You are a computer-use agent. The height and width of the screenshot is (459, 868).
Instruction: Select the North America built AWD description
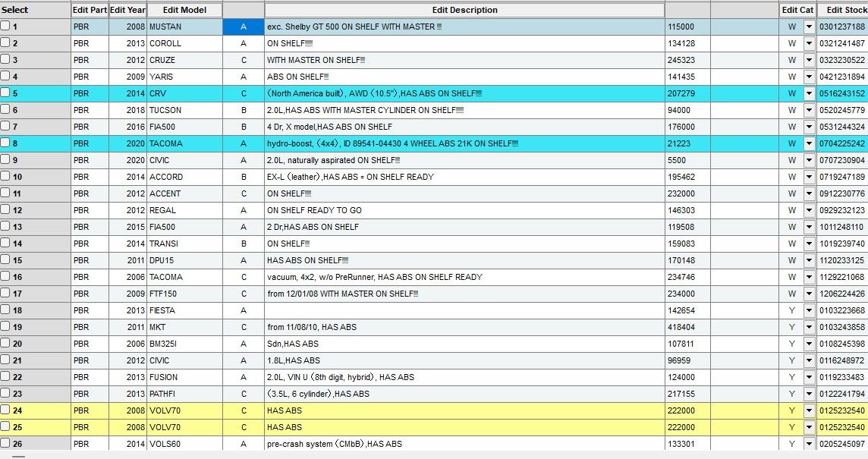tap(464, 93)
